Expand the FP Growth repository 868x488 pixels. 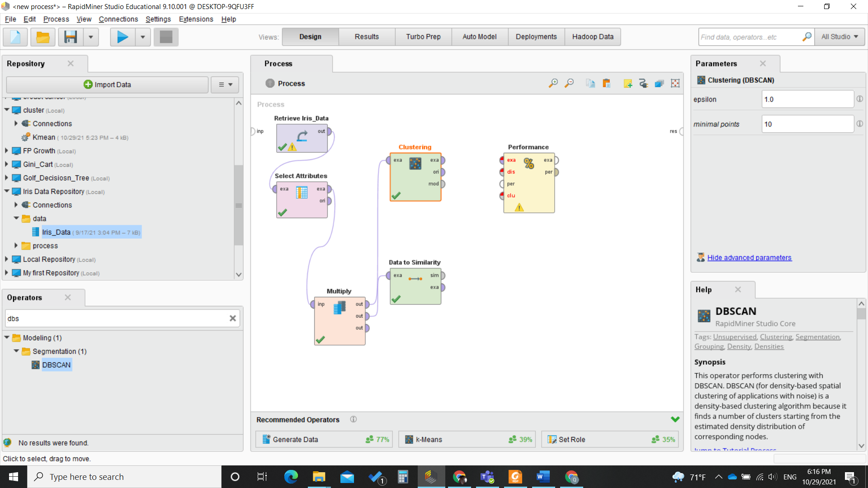pyautogui.click(x=7, y=150)
